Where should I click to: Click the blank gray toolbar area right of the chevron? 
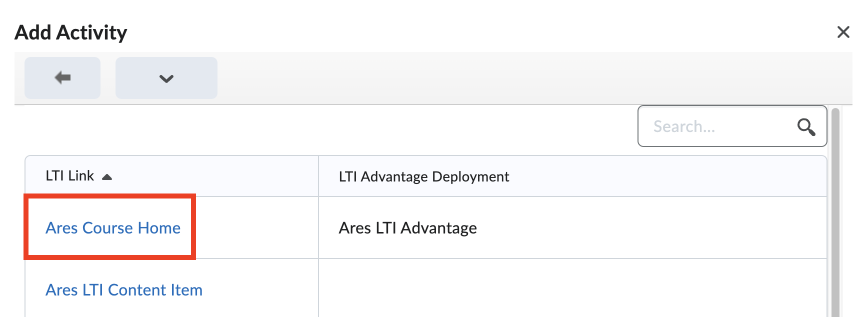[500, 78]
